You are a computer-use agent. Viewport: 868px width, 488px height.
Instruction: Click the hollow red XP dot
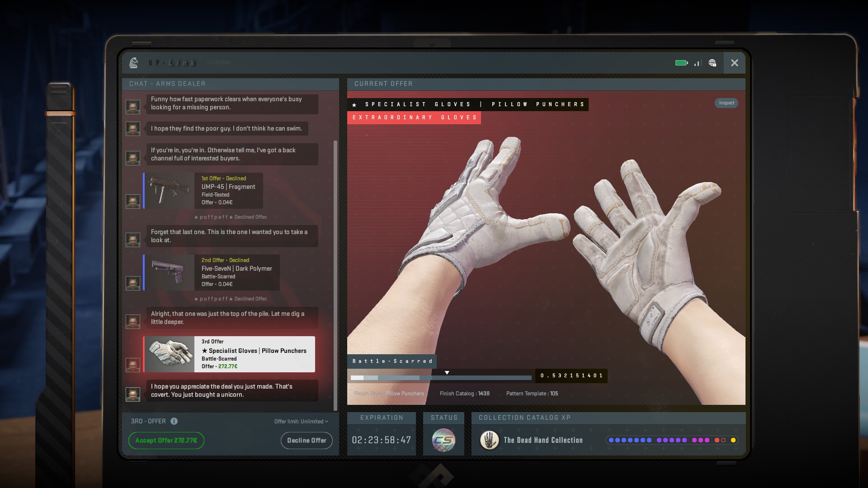point(723,440)
